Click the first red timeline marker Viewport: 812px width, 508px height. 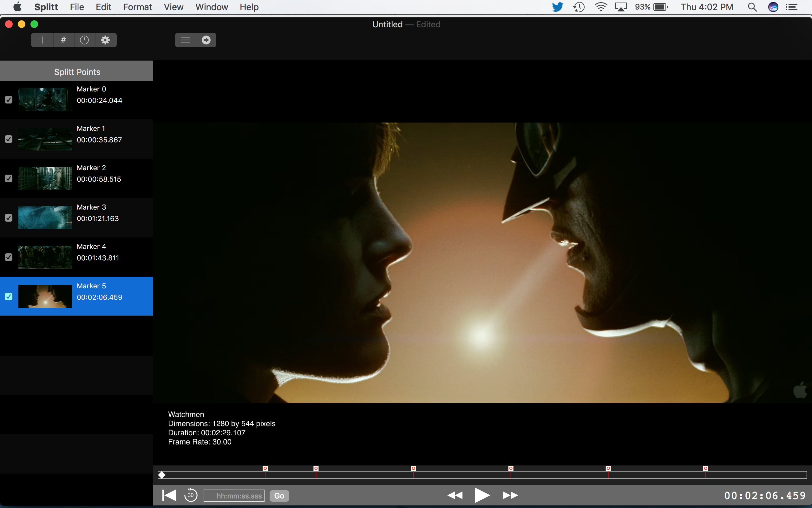pyautogui.click(x=265, y=468)
